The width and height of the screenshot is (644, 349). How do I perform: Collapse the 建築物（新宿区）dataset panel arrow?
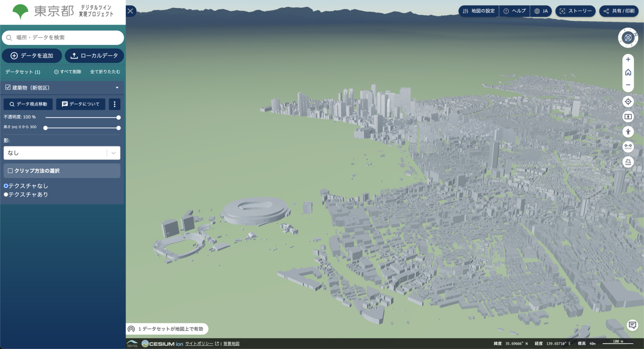[x=117, y=88]
